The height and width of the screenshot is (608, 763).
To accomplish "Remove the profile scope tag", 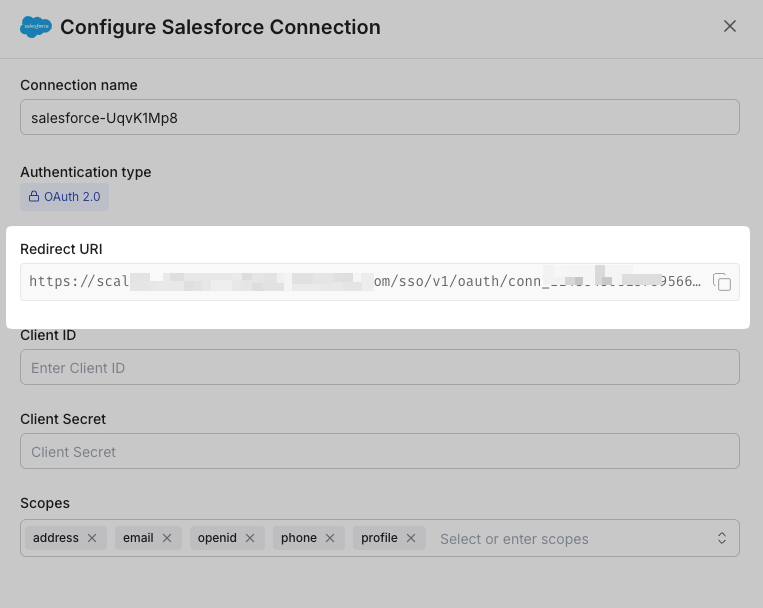I will [x=411, y=538].
